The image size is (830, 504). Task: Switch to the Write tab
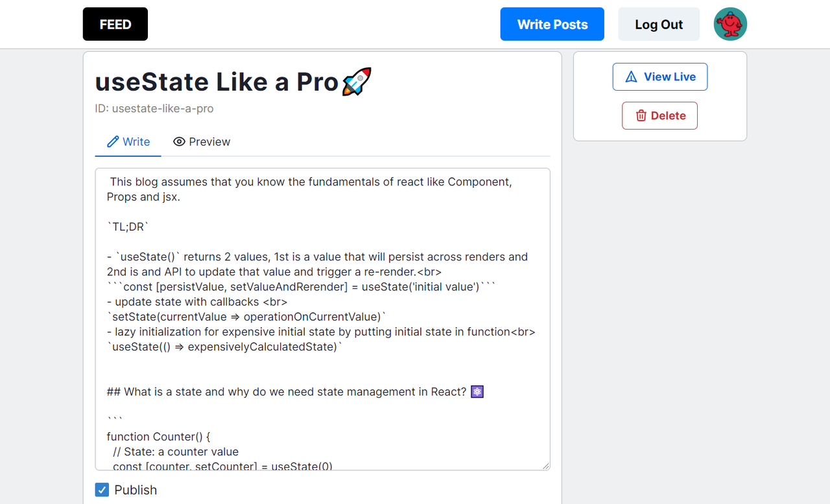pyautogui.click(x=128, y=142)
